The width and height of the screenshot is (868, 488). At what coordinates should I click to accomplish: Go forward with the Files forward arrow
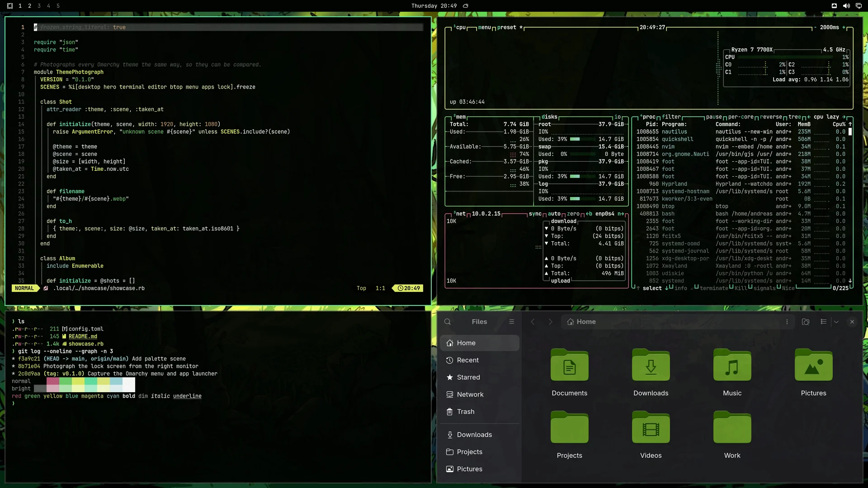coord(550,322)
